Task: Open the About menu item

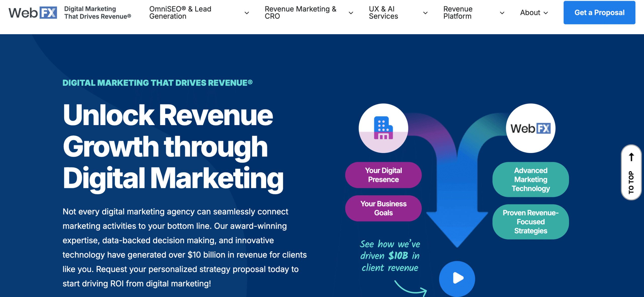Action: pyautogui.click(x=530, y=13)
